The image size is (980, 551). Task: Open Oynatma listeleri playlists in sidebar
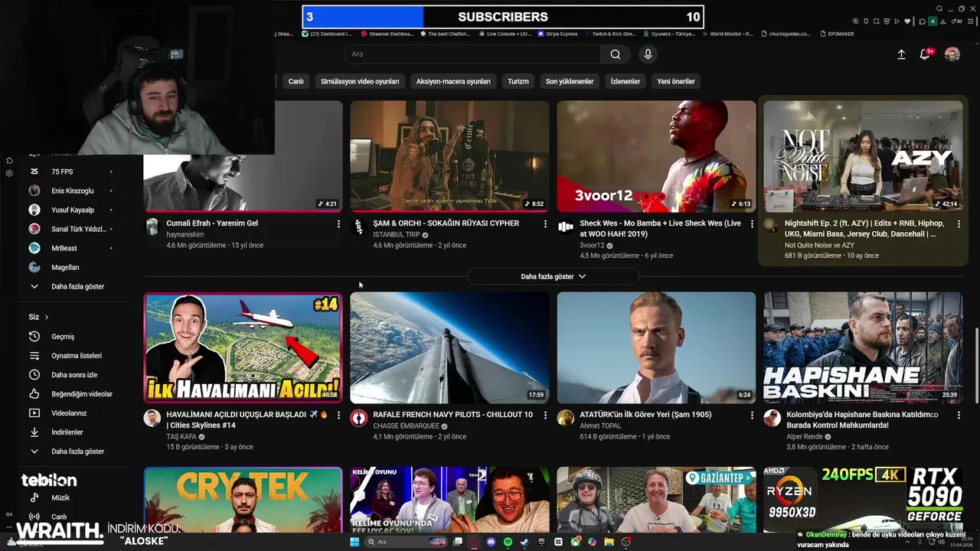tap(73, 356)
